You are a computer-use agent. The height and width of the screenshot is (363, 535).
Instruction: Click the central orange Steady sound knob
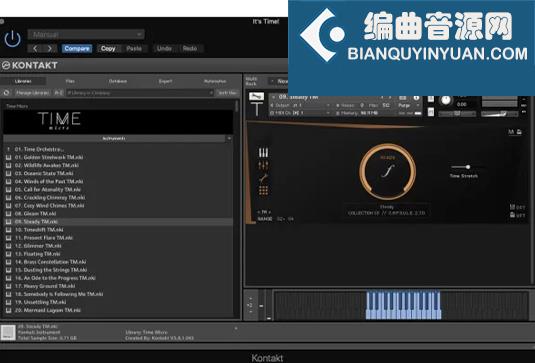click(x=388, y=172)
